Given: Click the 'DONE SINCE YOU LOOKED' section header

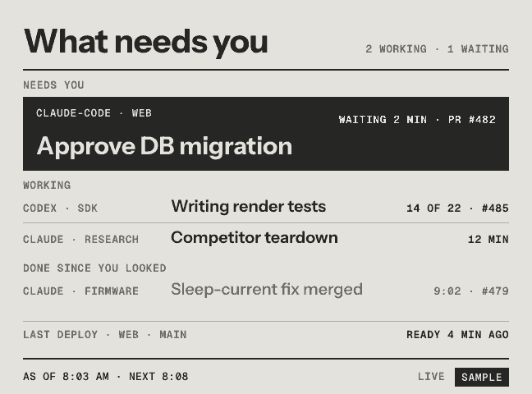Looking at the screenshot, I should click(x=94, y=268).
